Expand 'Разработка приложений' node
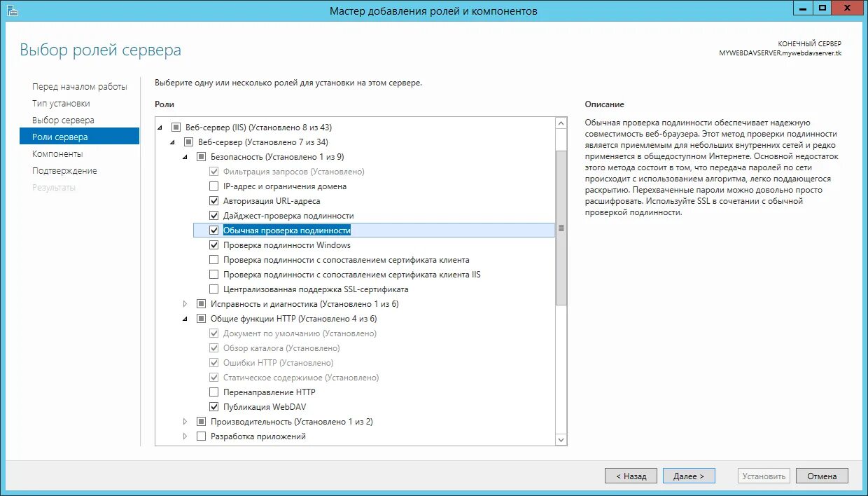The width and height of the screenshot is (868, 496). (x=185, y=436)
